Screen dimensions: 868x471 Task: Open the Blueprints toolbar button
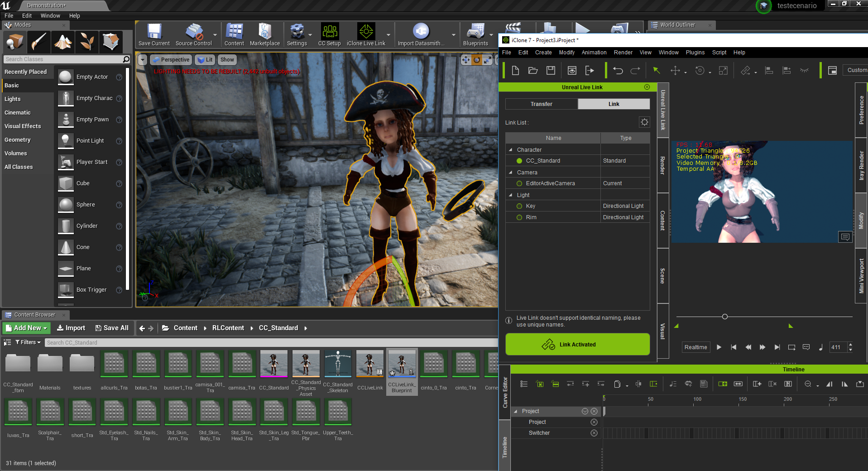point(475,34)
